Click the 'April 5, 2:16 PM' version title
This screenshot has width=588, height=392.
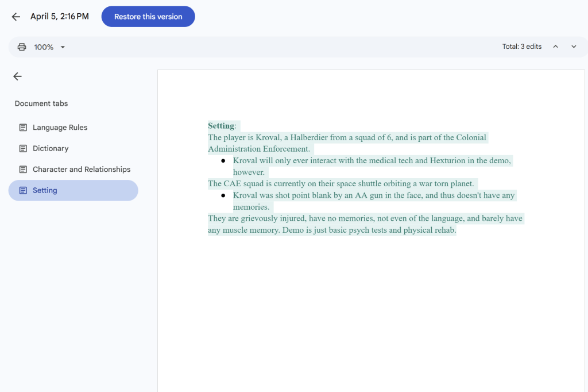pos(60,17)
